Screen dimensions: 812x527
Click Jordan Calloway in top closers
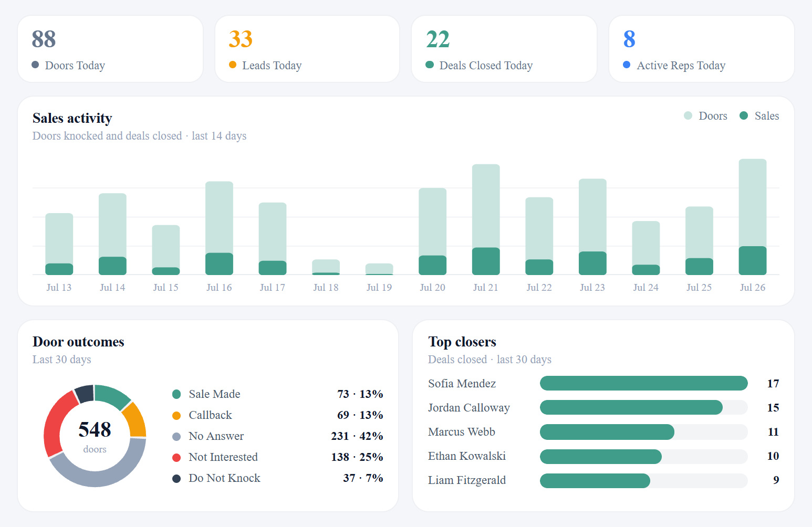[x=469, y=408]
